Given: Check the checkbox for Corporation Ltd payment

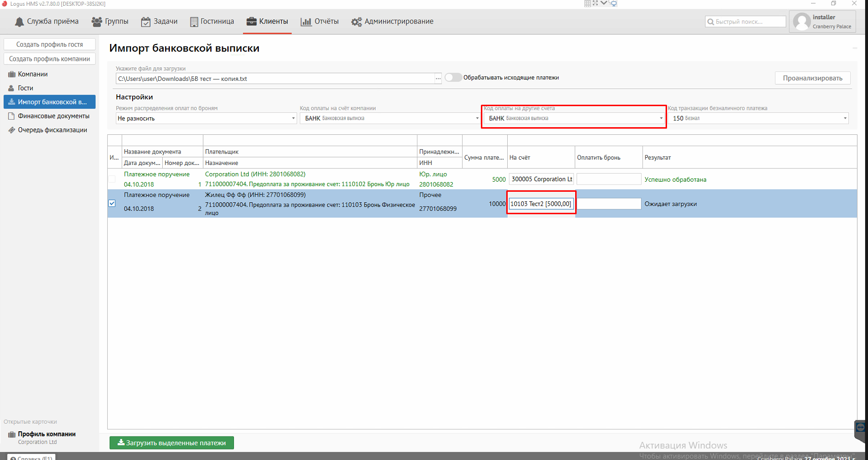Looking at the screenshot, I should tap(112, 179).
